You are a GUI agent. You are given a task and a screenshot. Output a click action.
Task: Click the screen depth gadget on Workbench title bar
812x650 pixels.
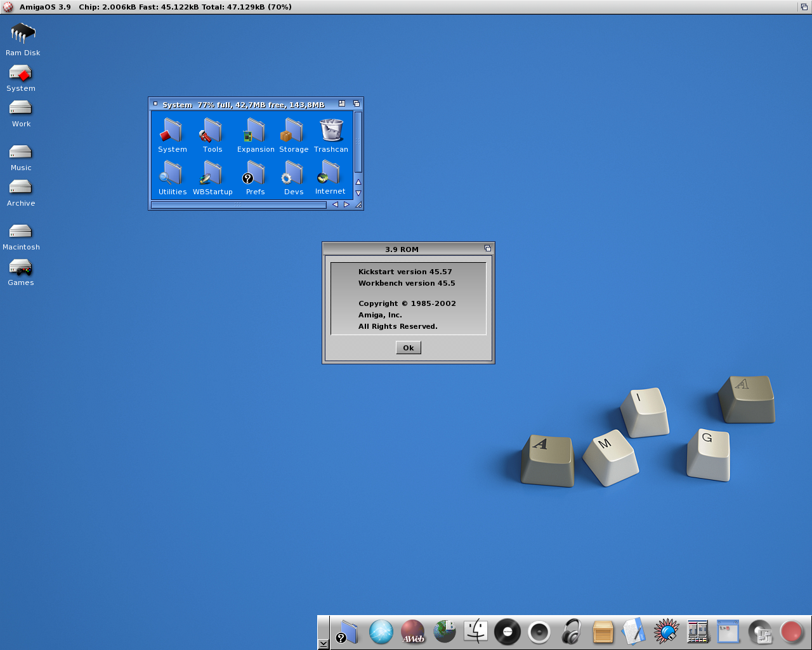(804, 7)
